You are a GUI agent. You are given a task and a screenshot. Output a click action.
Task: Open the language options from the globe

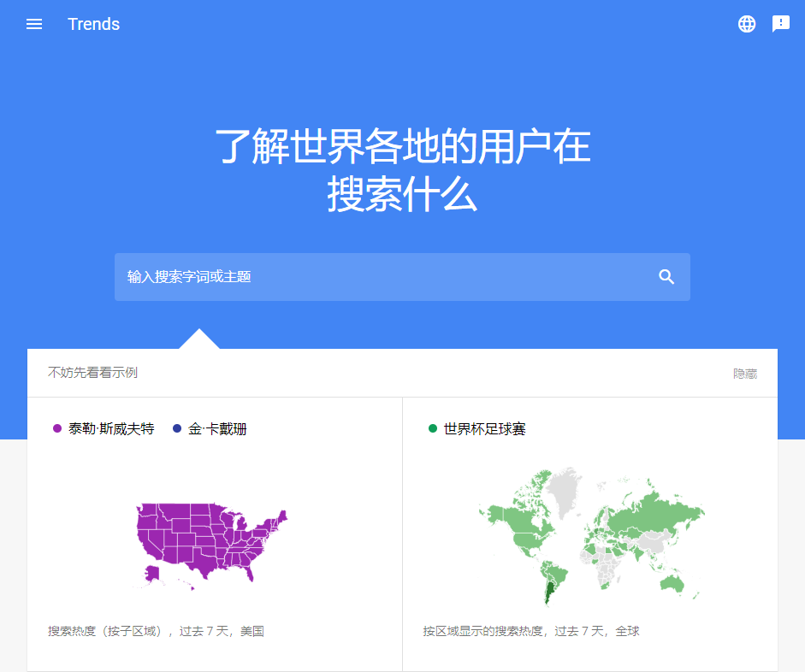pyautogui.click(x=747, y=24)
